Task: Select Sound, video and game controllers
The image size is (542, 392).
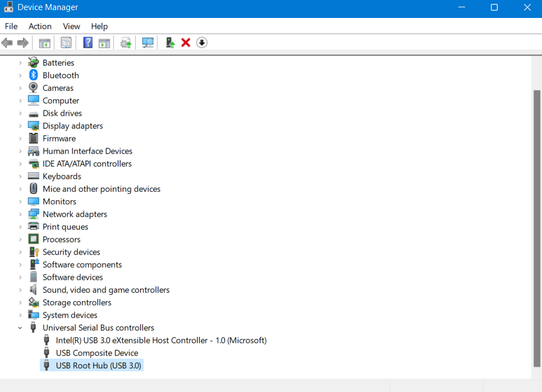Action: click(106, 290)
